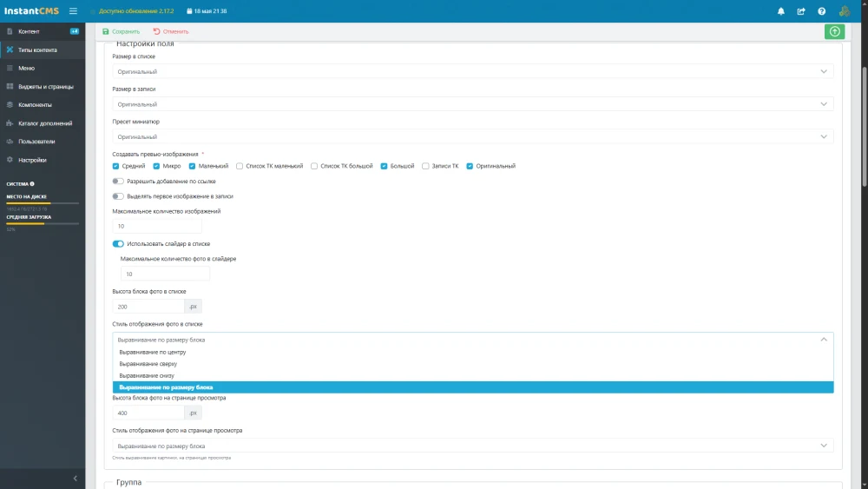Open the Размер в списке dropdown
The width and height of the screenshot is (868, 489).
473,71
